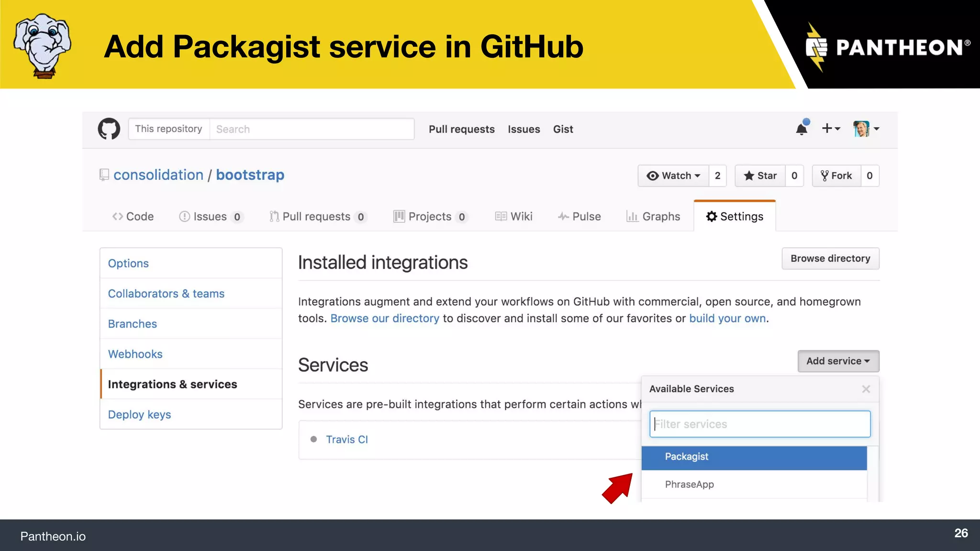Star the bootstrap repository
980x551 pixels.
(x=760, y=176)
